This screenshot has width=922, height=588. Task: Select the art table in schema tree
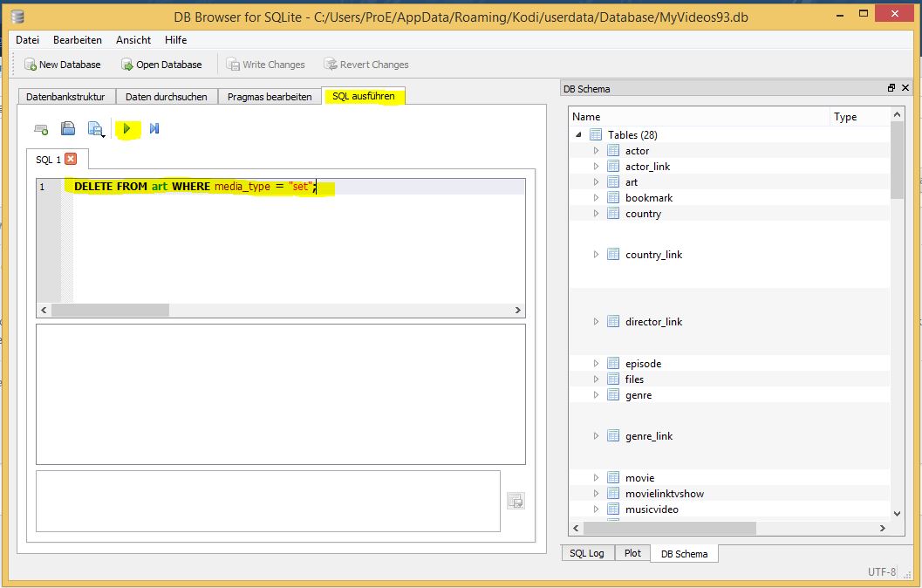[x=632, y=182]
